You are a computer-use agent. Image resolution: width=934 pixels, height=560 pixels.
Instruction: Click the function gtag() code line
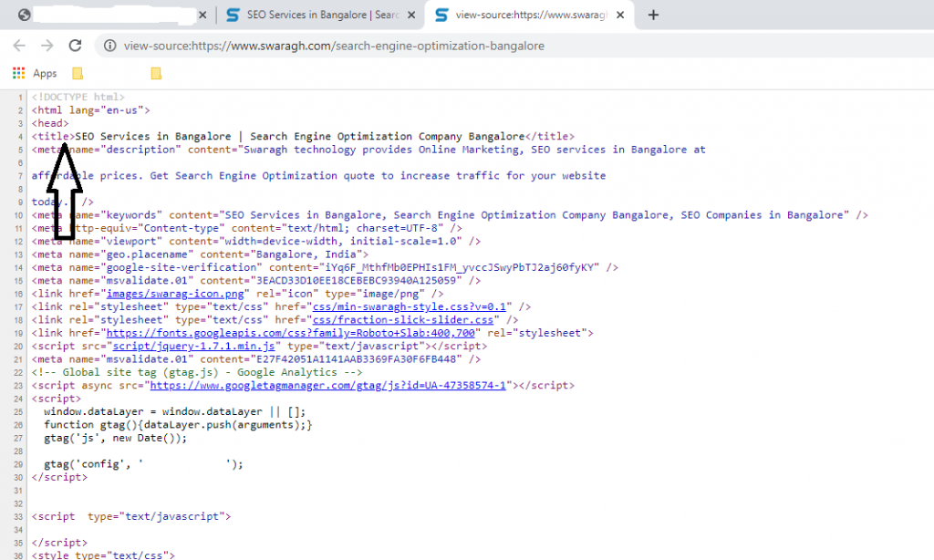(x=178, y=425)
